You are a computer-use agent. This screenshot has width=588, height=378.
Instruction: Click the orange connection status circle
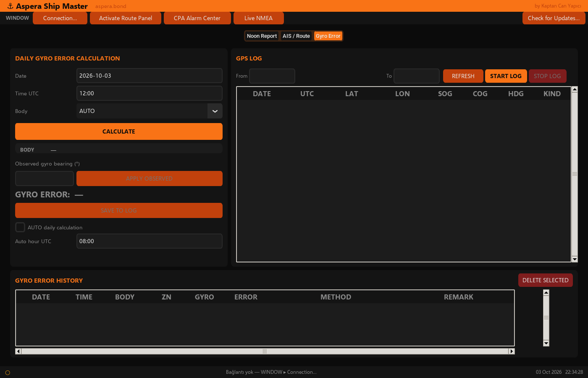pos(8,373)
